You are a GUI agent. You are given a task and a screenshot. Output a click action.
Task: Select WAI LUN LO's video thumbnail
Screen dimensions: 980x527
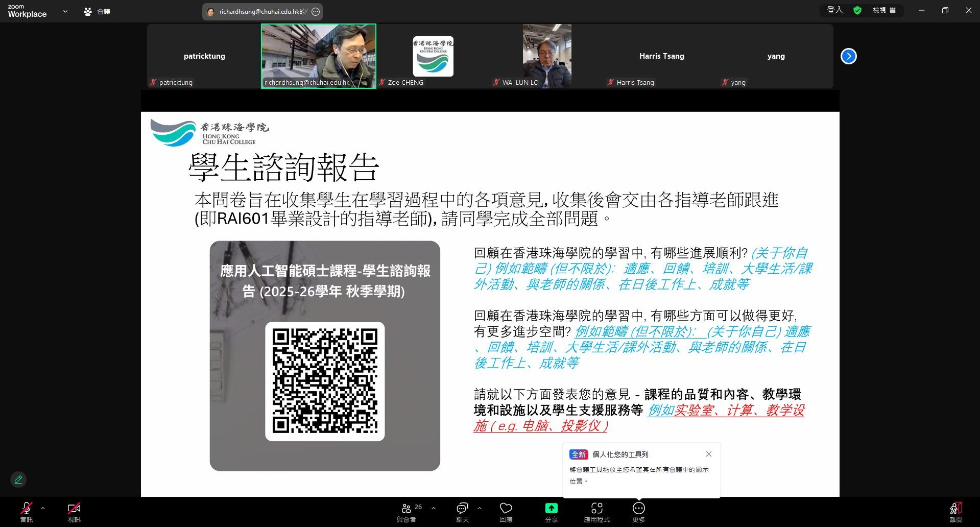tap(547, 56)
